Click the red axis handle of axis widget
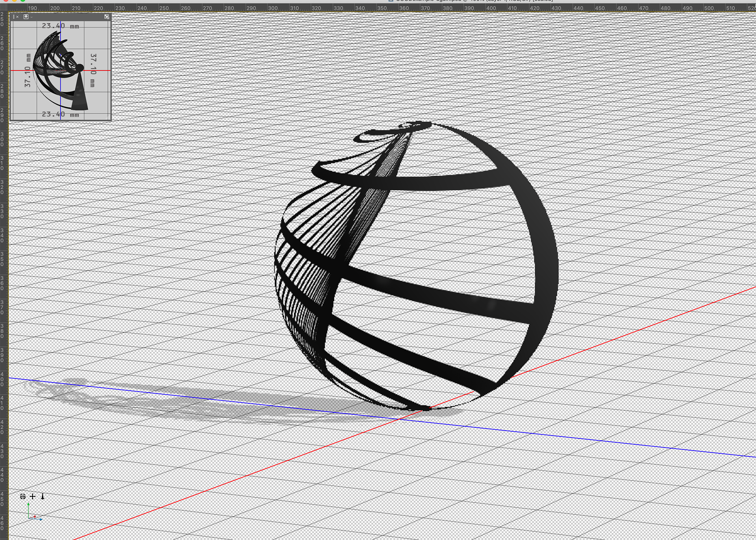Image resolution: width=756 pixels, height=540 pixels. (35, 516)
